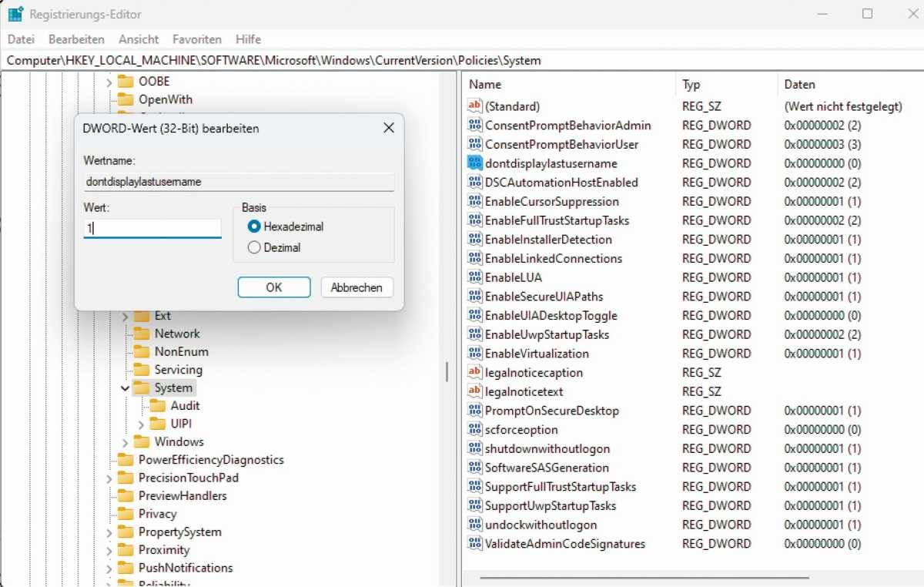
Task: Collapse the System tree node
Action: click(x=125, y=388)
